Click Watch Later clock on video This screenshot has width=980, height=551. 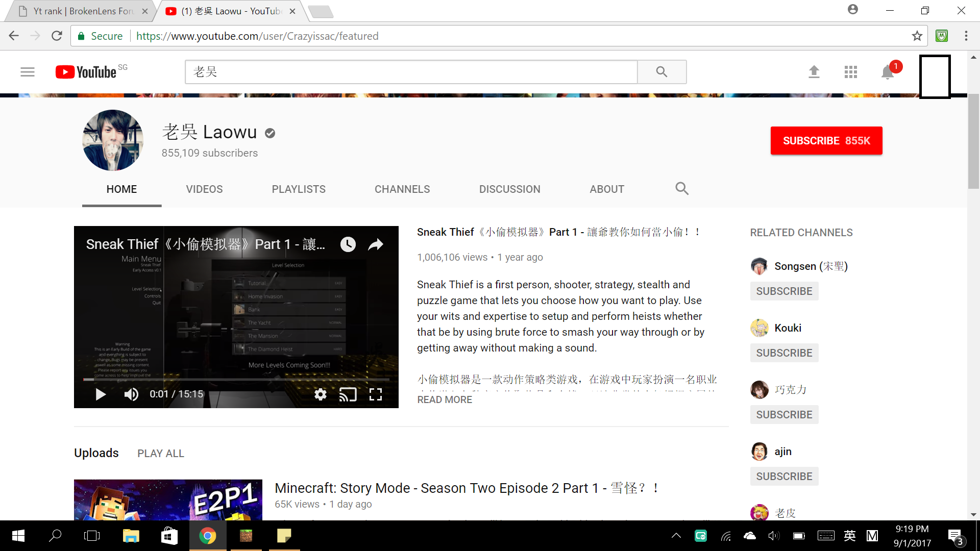tap(348, 244)
